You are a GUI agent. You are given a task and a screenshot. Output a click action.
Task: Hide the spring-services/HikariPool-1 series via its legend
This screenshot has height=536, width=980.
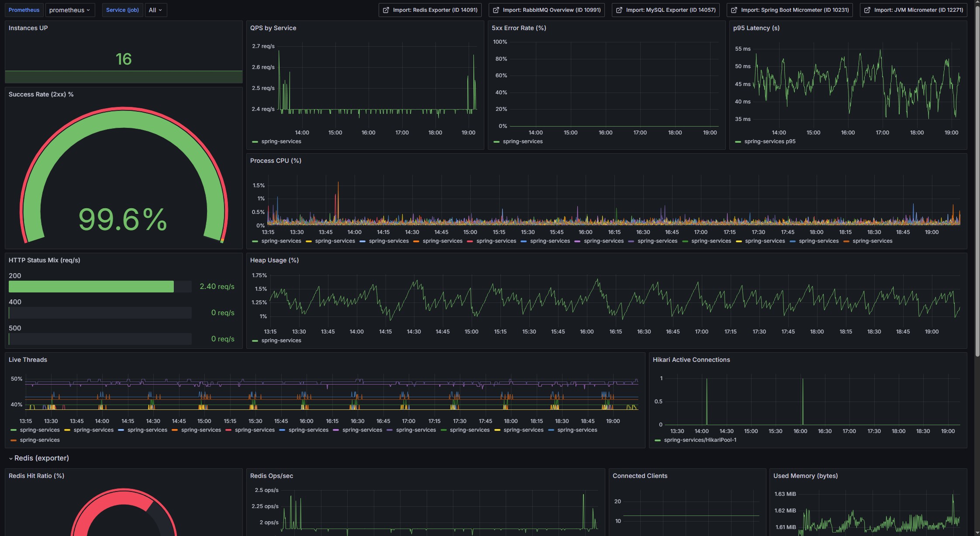pos(701,440)
